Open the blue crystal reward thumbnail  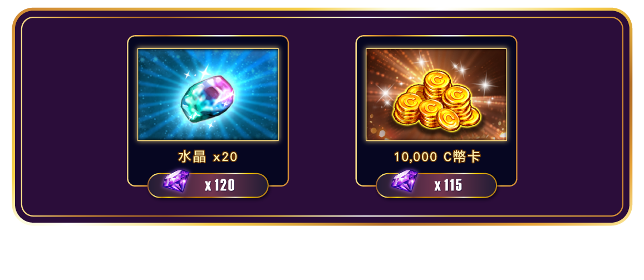(x=208, y=95)
